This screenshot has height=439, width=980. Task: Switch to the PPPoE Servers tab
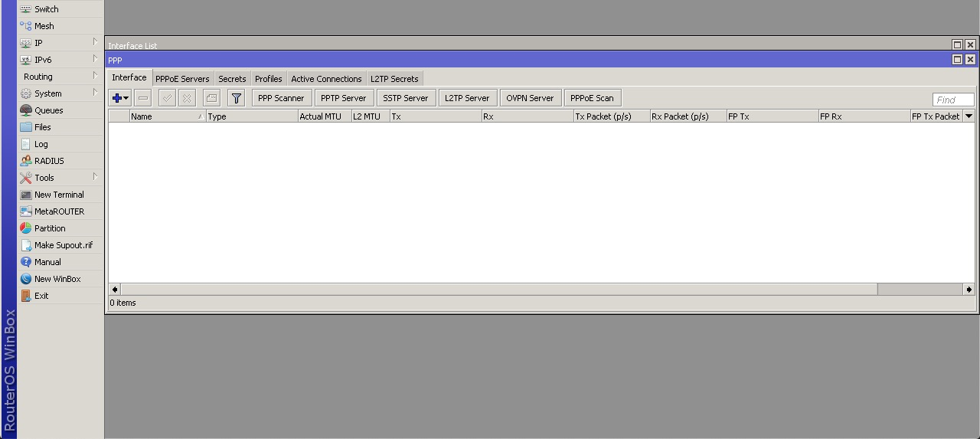182,79
